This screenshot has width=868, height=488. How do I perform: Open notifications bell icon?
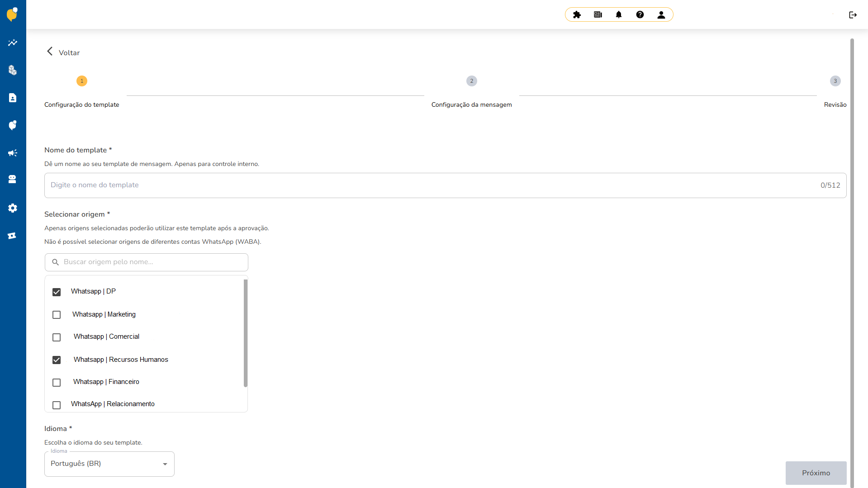pos(619,14)
